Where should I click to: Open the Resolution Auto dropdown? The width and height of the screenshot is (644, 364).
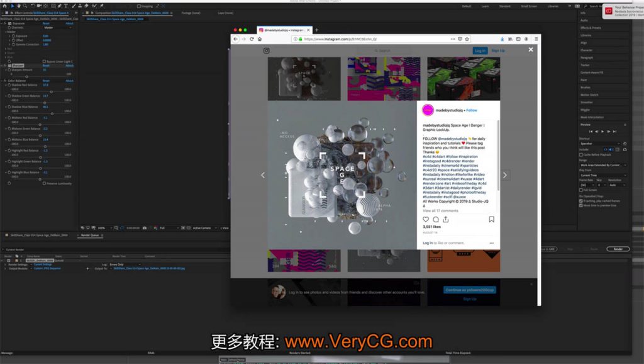[618, 185]
